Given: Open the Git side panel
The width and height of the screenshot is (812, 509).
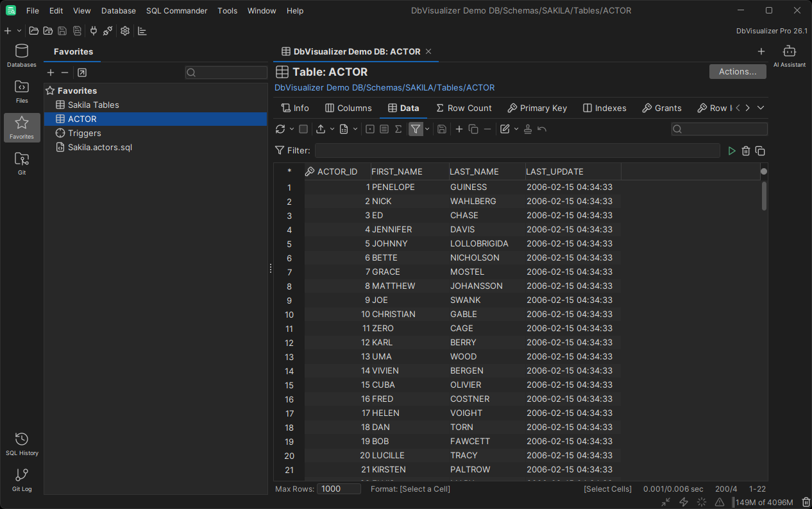Looking at the screenshot, I should click(x=22, y=164).
